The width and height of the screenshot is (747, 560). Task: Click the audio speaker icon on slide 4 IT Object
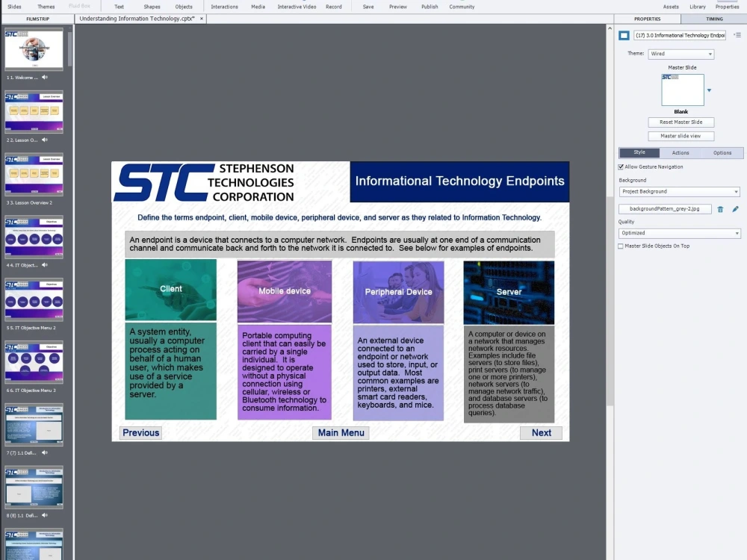tap(45, 265)
